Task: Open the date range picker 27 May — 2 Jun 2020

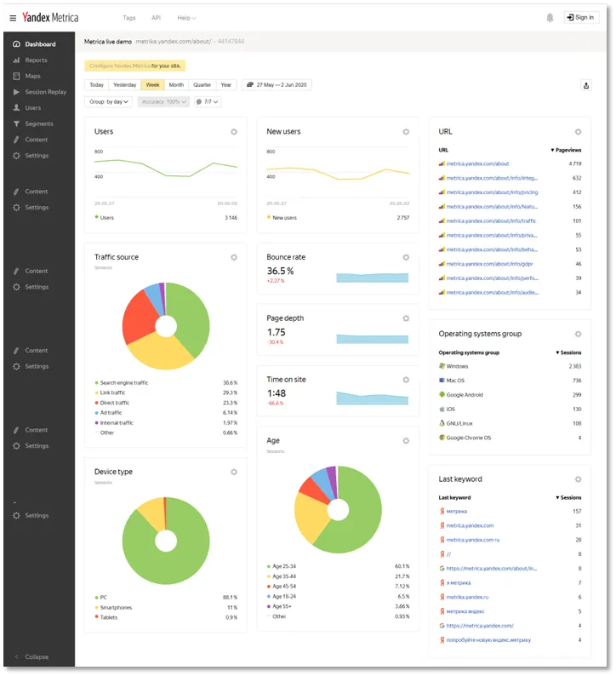Action: pyautogui.click(x=277, y=85)
